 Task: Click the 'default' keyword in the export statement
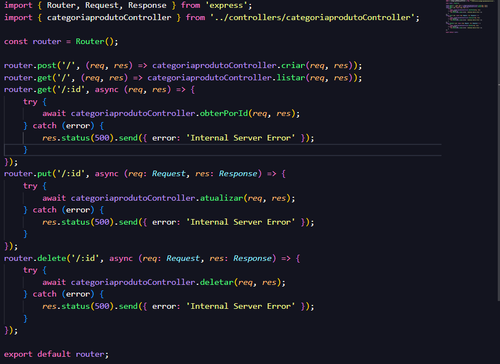click(54, 354)
